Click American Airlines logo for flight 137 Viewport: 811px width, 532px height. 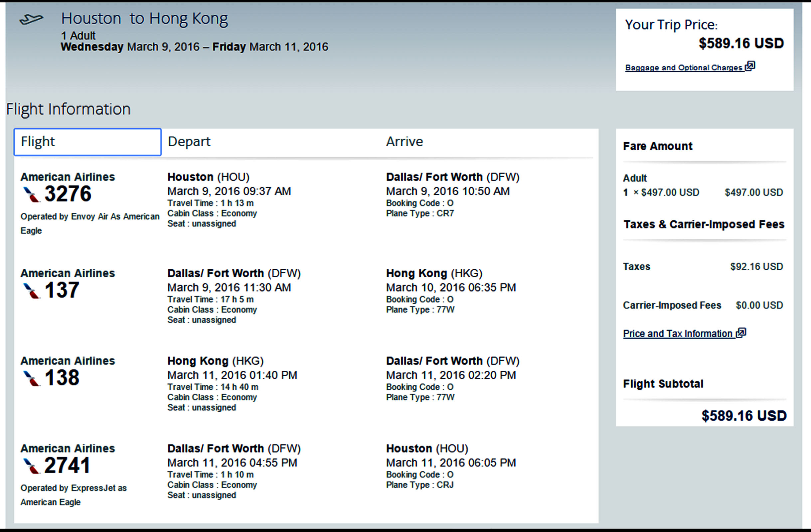coord(31,291)
